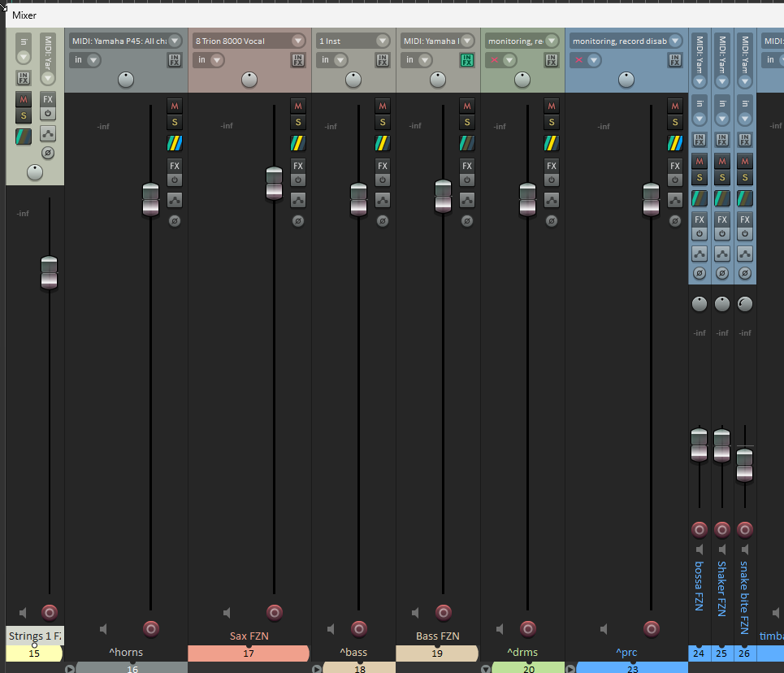Expand the ^prc folder via its arrow

click(x=570, y=668)
